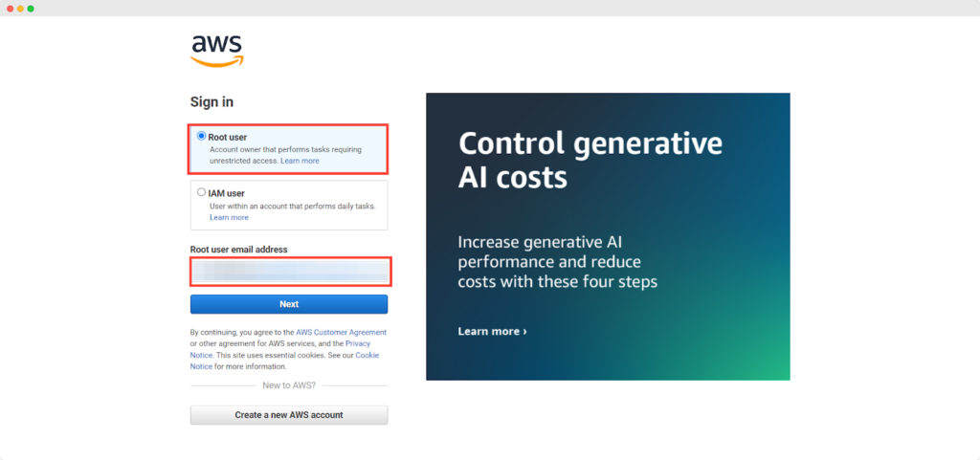980x460 pixels.
Task: Open Learn more link under IAM user
Action: pyautogui.click(x=229, y=217)
